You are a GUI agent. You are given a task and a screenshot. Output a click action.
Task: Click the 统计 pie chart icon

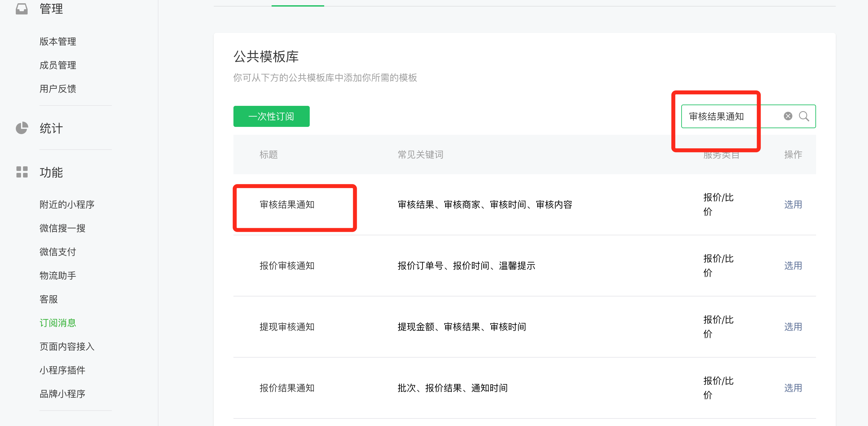click(22, 128)
